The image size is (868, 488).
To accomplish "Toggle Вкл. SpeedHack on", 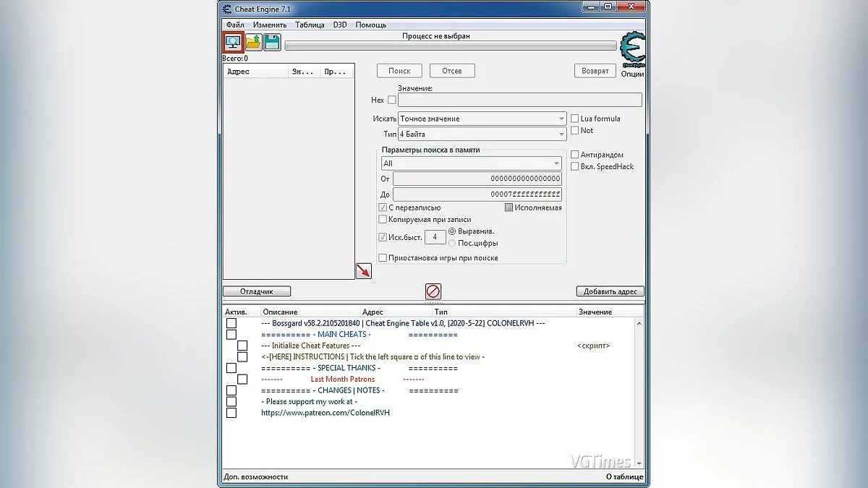I will click(574, 166).
